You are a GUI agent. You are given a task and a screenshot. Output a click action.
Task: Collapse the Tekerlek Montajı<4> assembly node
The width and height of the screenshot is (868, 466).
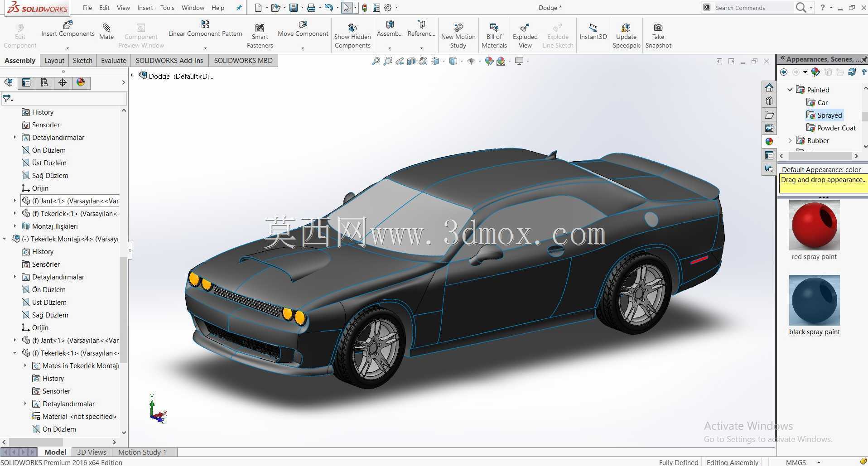[5, 239]
